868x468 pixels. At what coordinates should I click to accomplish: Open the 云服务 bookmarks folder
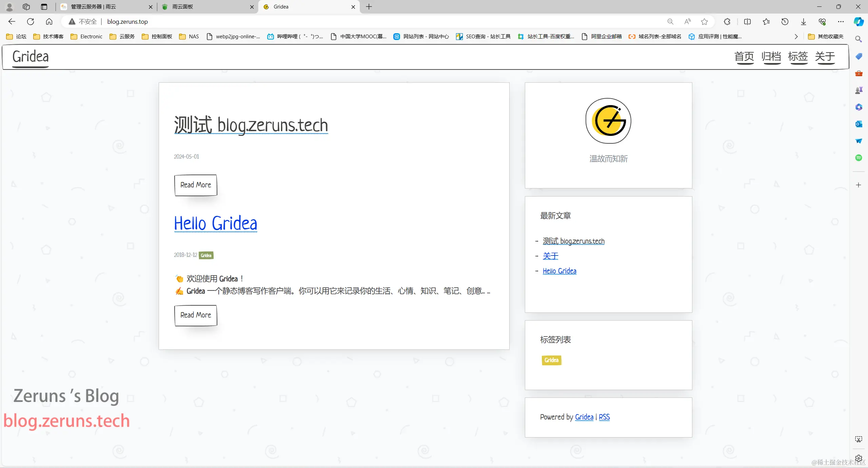pos(122,37)
